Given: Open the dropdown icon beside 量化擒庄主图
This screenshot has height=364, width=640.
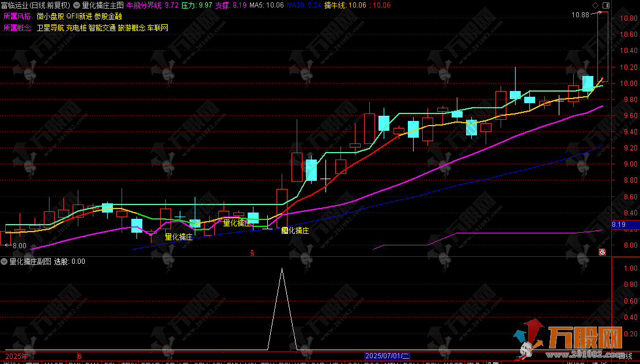Looking at the screenshot, I should click(76, 5).
